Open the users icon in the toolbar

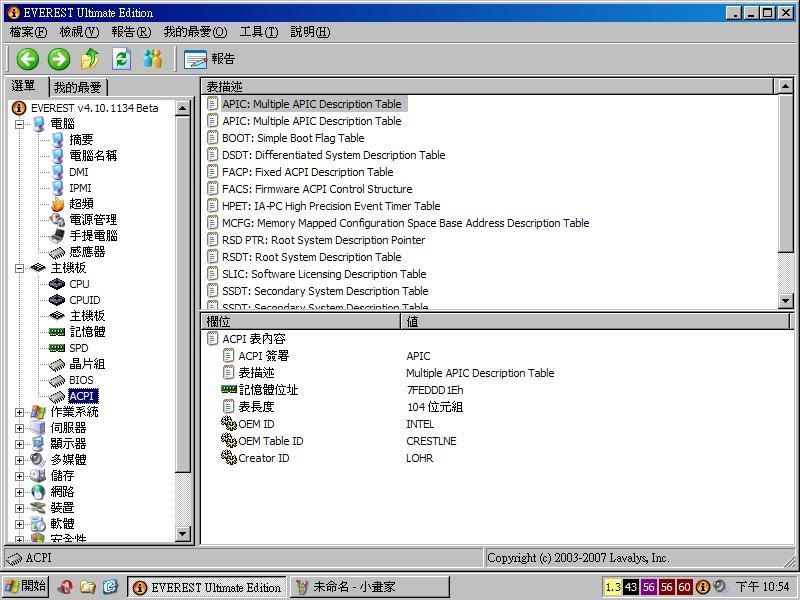[153, 59]
